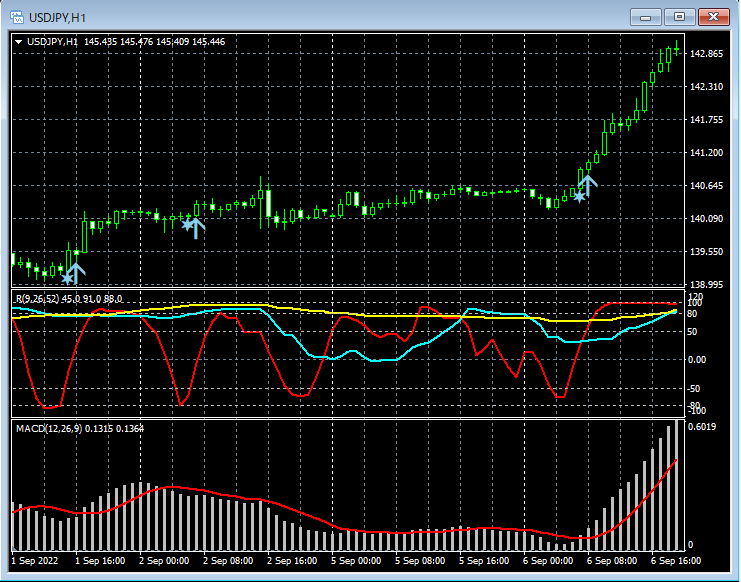
Task: Click the price level 140.090
Action: point(707,219)
